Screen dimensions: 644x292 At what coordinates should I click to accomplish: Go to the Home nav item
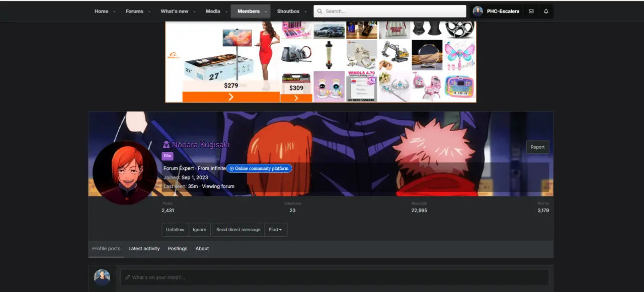pos(101,11)
